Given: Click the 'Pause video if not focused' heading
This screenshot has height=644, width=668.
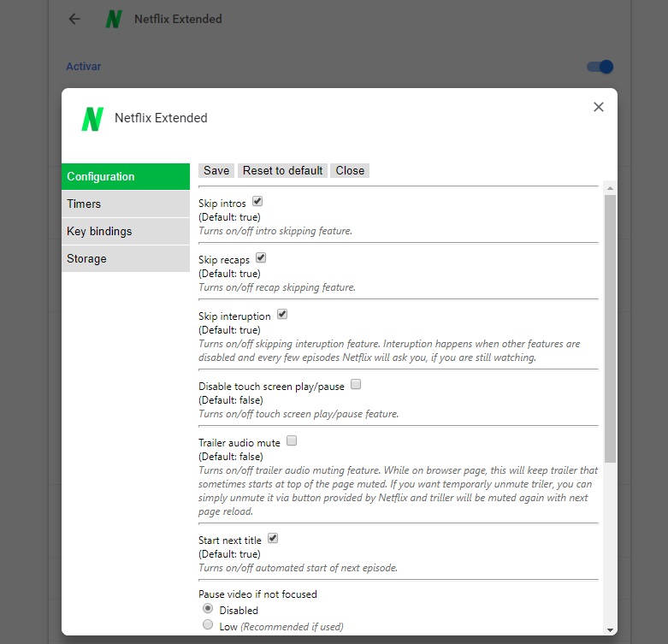Looking at the screenshot, I should 257,594.
